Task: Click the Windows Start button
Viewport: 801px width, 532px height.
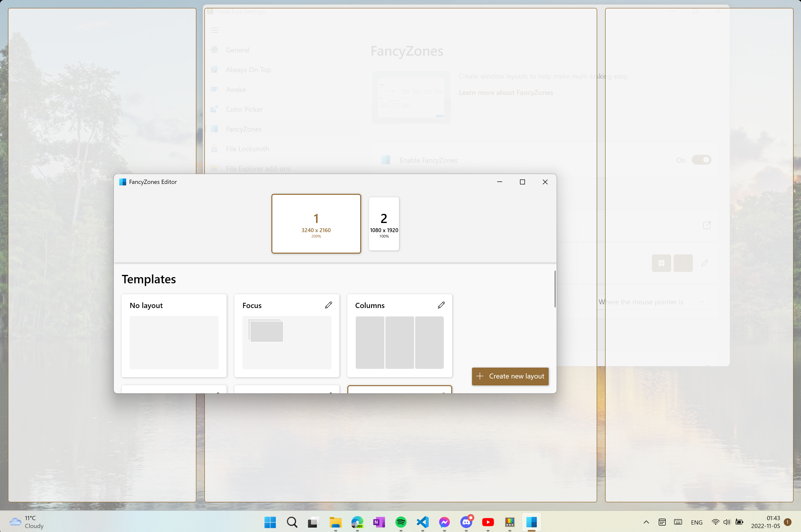Action: (270, 522)
